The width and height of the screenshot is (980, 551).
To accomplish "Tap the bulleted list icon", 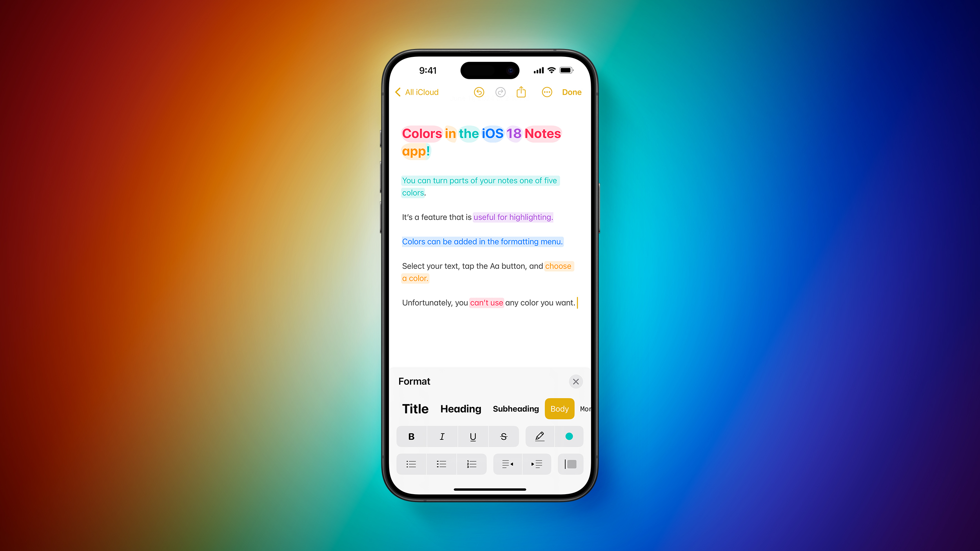I will click(410, 464).
